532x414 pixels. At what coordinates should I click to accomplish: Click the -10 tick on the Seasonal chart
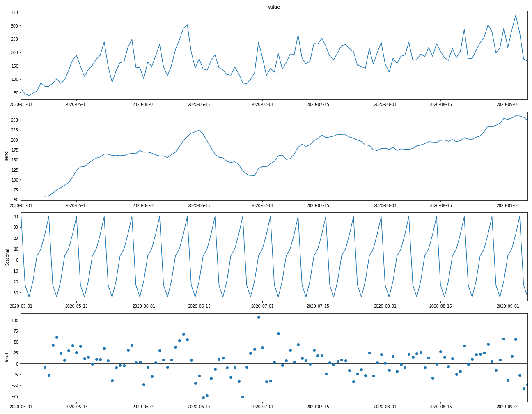tap(14, 271)
